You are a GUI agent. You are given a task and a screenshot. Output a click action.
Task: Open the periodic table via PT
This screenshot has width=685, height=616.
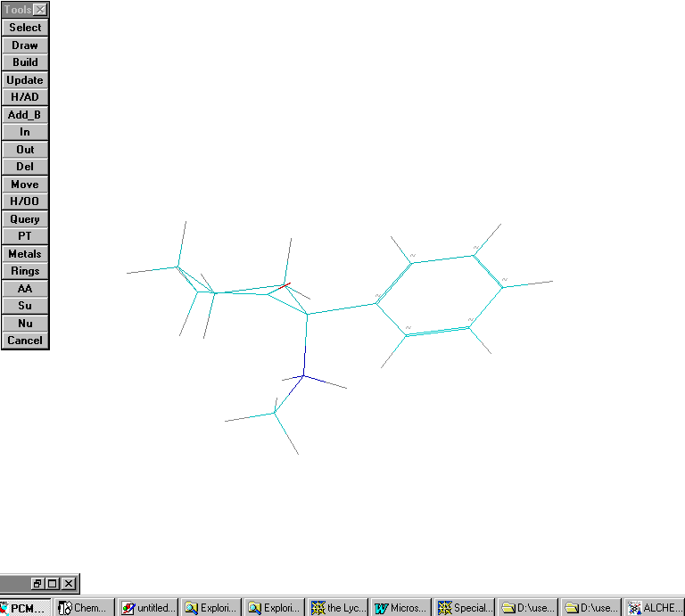[25, 236]
